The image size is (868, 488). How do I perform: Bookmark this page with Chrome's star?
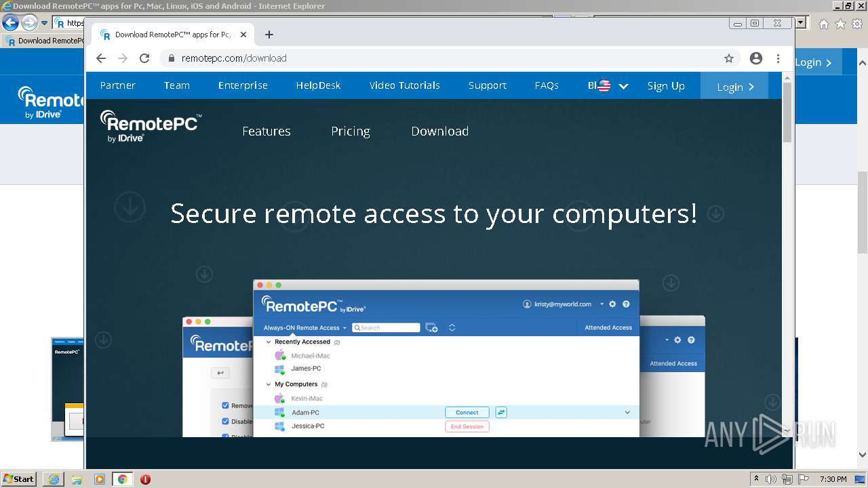pos(729,58)
